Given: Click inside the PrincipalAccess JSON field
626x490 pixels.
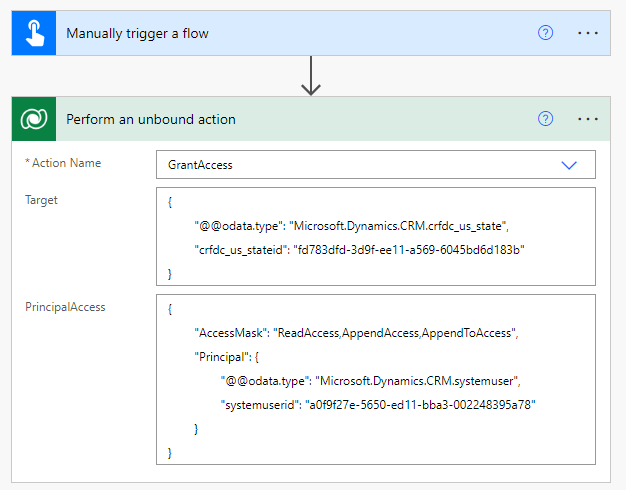Looking at the screenshot, I should click(x=376, y=379).
